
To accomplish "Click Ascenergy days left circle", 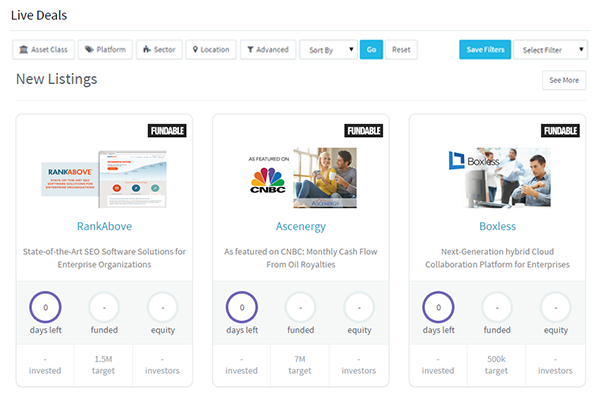I will pyautogui.click(x=242, y=307).
